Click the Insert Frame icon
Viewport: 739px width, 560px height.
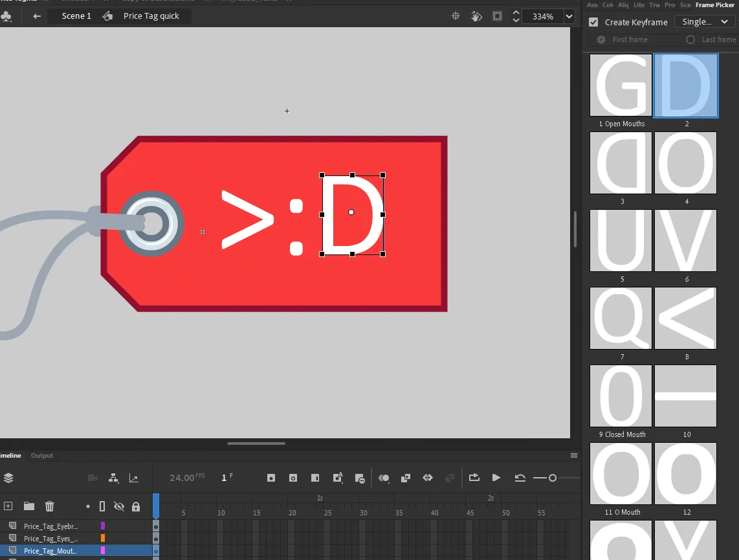tap(315, 478)
